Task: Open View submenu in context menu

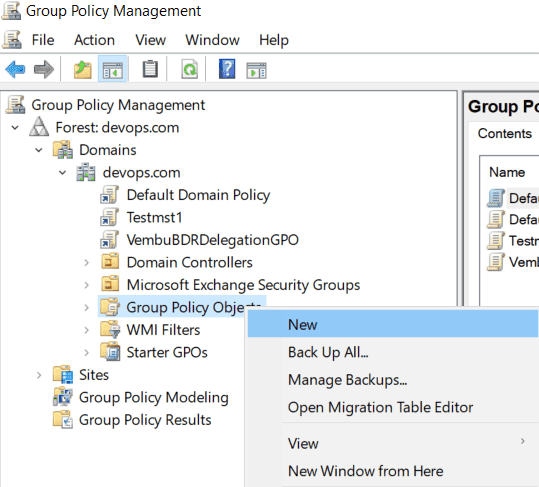Action: [393, 443]
